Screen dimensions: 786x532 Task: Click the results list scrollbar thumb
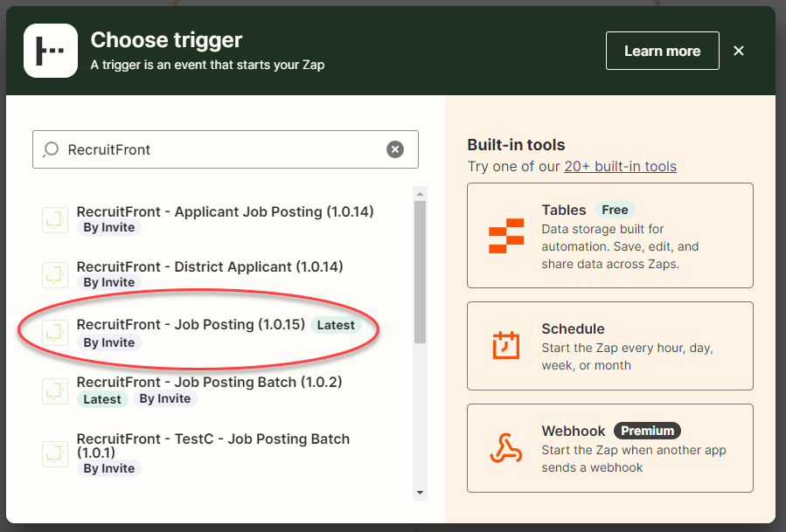[420, 272]
